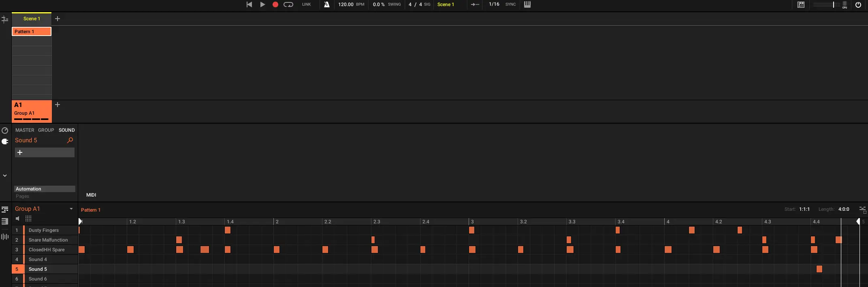Jump to start with the restart button

249,4
